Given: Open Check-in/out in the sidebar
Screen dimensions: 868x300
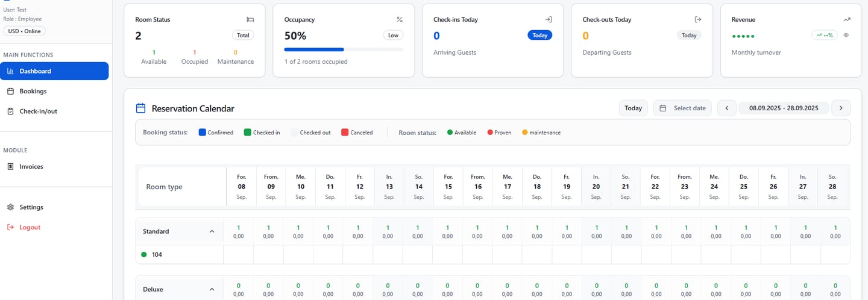Looking at the screenshot, I should point(38,111).
